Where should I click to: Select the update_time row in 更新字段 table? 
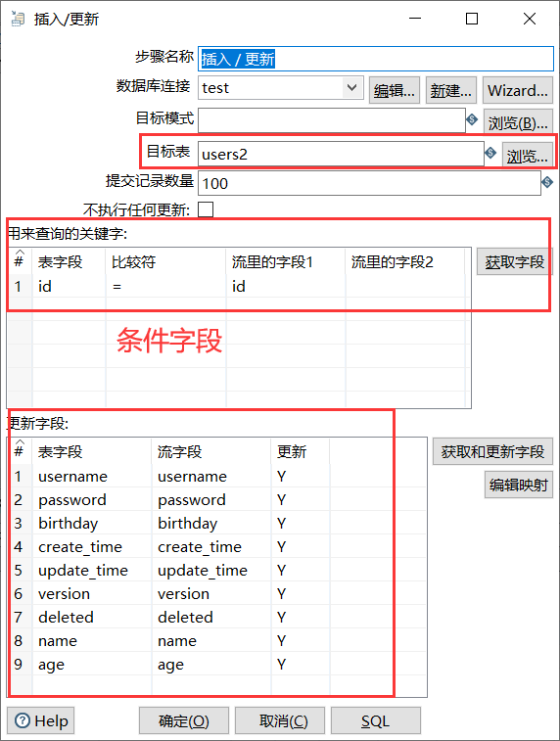click(217, 570)
